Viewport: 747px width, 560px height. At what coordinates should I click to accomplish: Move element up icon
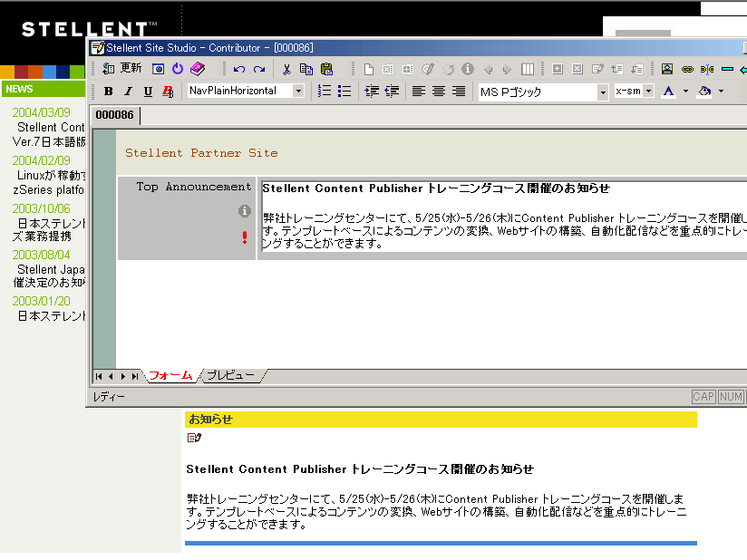pos(617,69)
